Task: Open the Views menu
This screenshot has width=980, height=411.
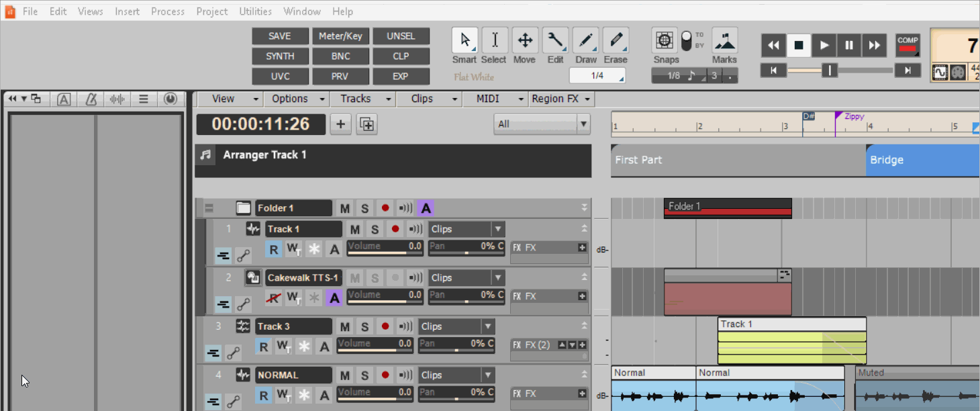Action: point(91,11)
